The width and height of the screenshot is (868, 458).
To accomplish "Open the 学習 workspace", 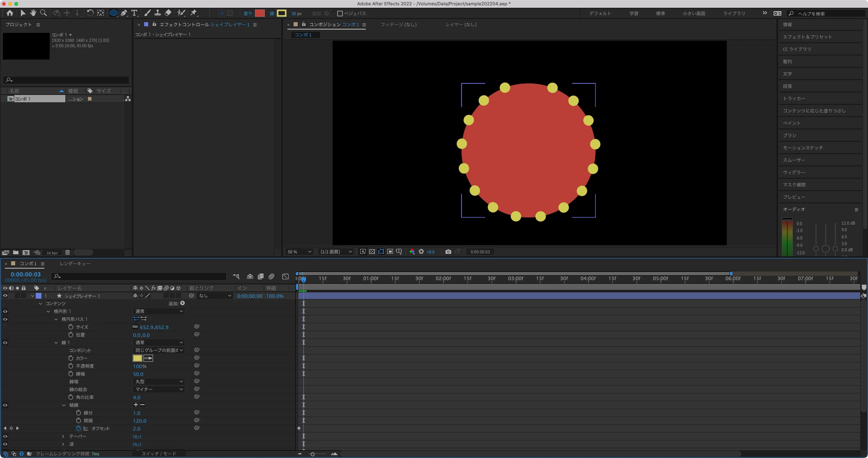I will [634, 14].
